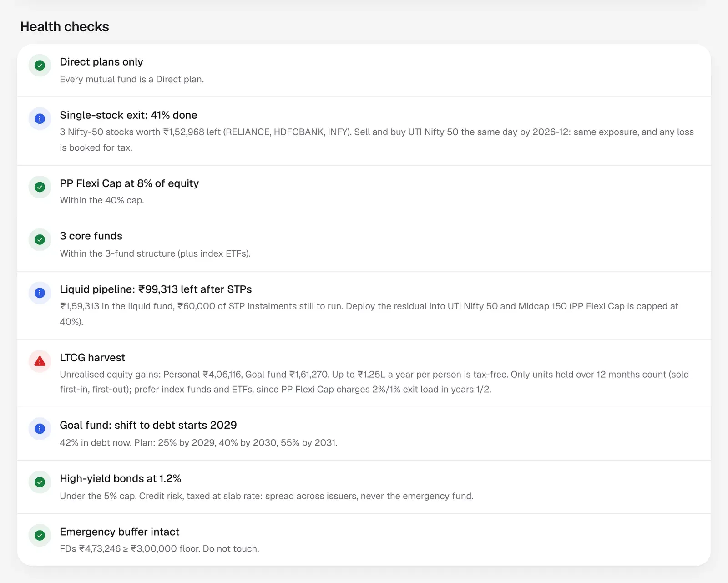Click the 'Unrealised equity gains' description
Screen dimensions: 728x583
374,382
